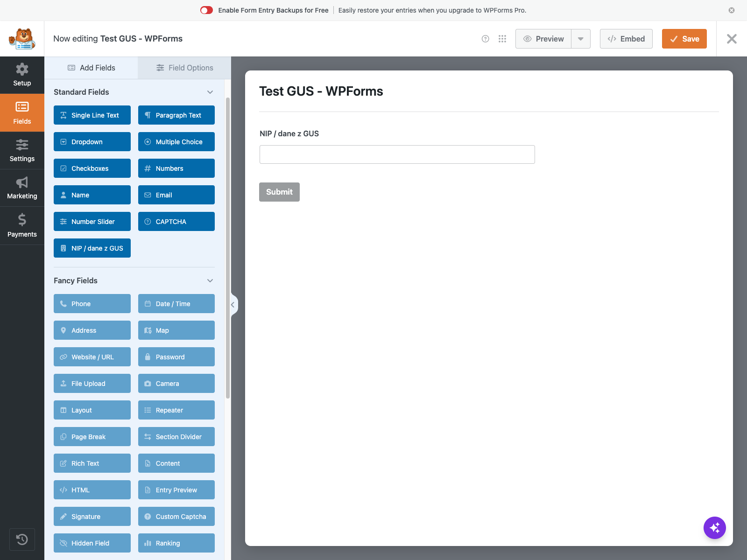Dismiss the top upgrade notice bar
Screen dimensions: 747x560
point(732,10)
